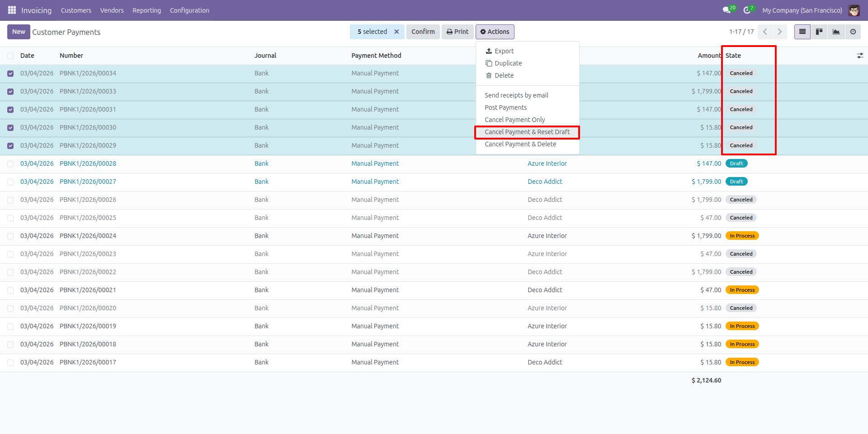This screenshot has height=434, width=868.
Task: Click the Confirm button
Action: point(423,32)
